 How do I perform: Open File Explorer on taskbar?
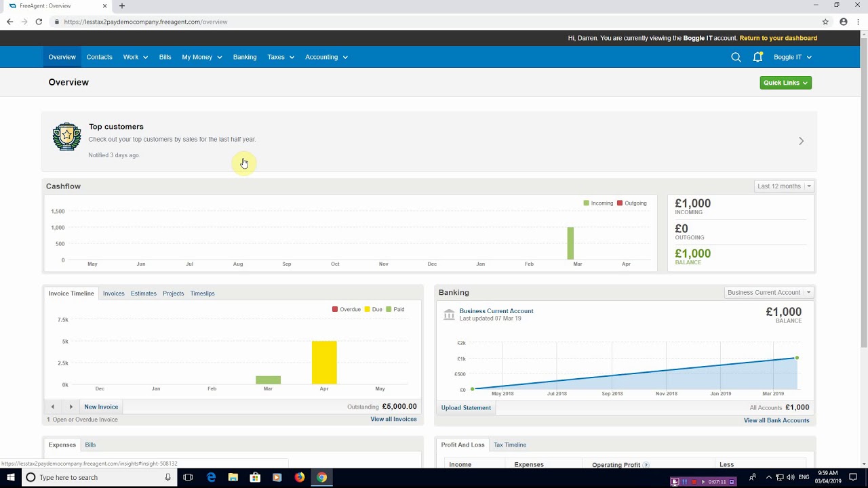[233, 477]
